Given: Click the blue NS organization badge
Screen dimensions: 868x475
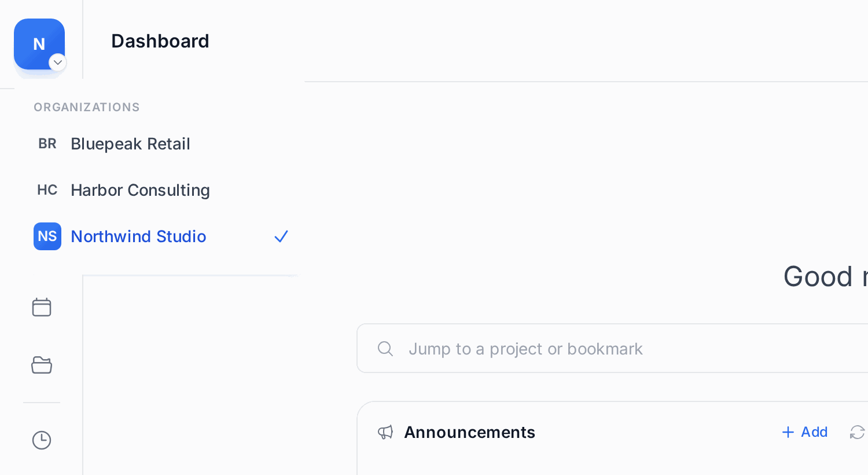Looking at the screenshot, I should (x=47, y=236).
